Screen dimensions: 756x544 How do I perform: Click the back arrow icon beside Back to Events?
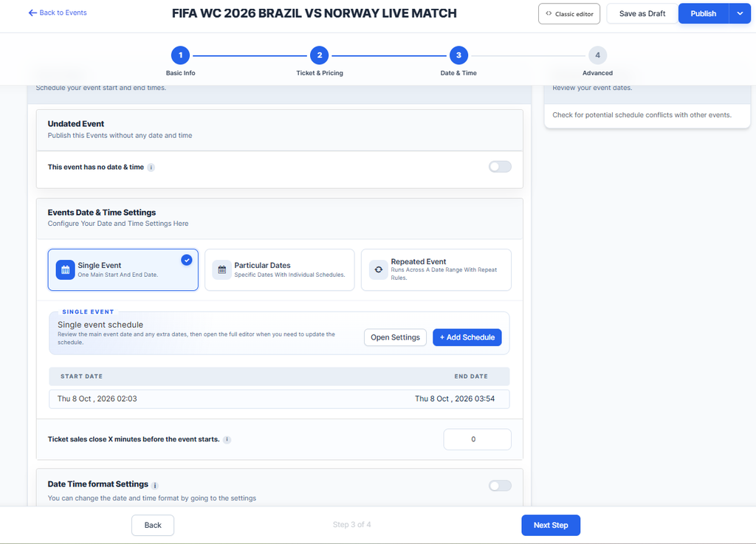(x=32, y=13)
